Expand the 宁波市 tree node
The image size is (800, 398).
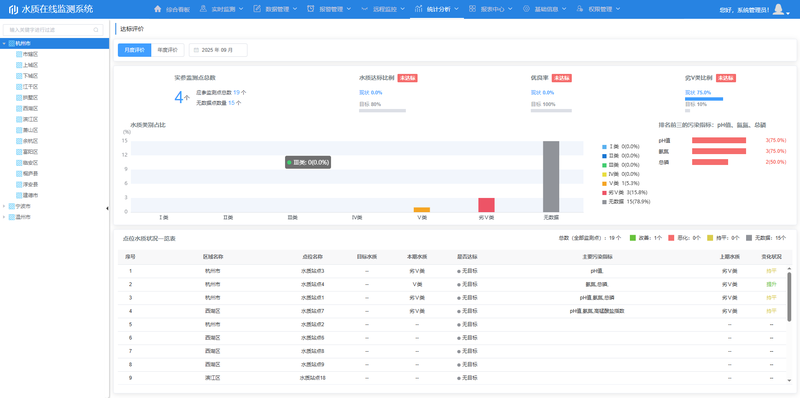tap(4, 206)
